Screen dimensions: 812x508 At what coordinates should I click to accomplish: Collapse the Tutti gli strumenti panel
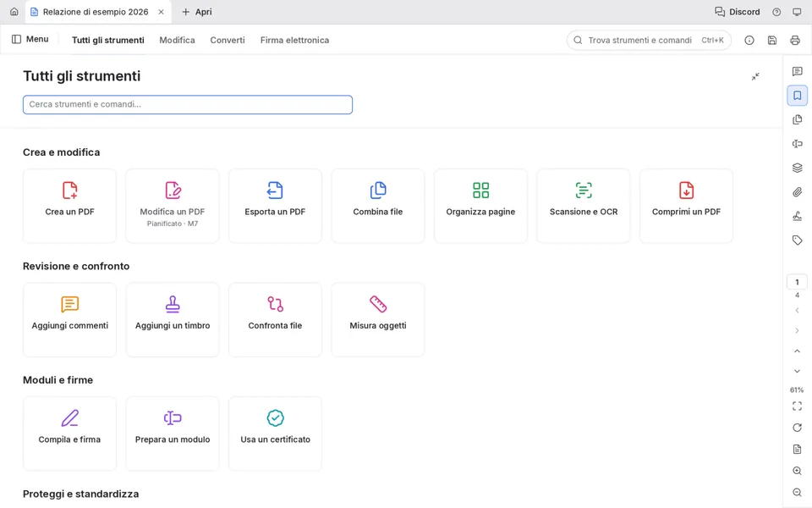tap(755, 76)
